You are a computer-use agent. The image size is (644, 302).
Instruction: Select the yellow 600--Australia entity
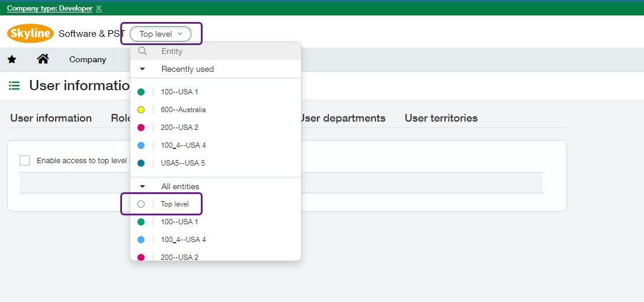183,110
